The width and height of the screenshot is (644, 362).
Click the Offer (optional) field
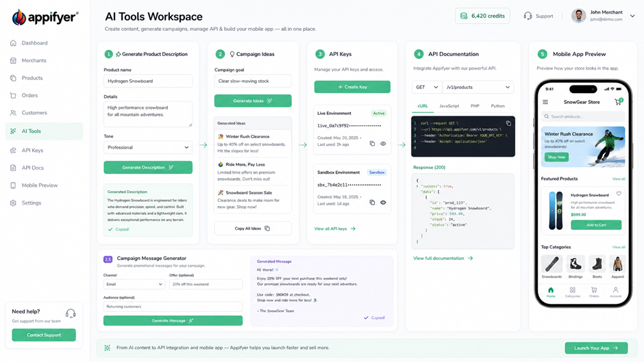click(x=206, y=284)
